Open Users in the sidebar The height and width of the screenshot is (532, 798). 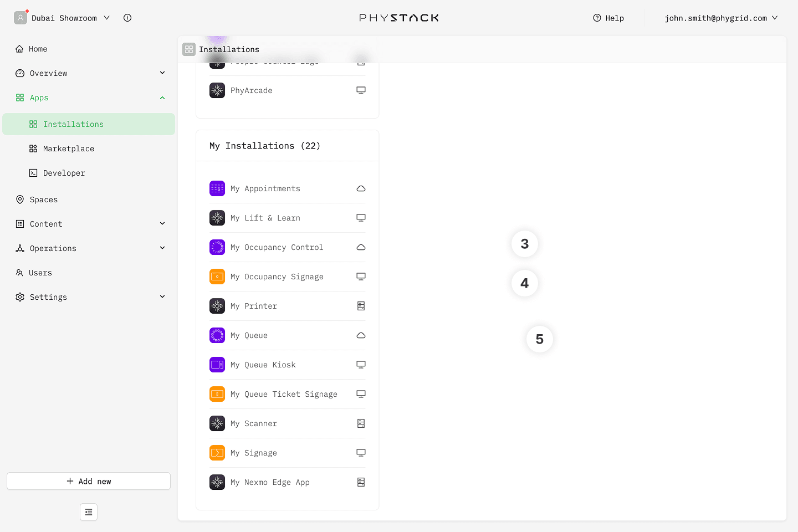pos(89,273)
